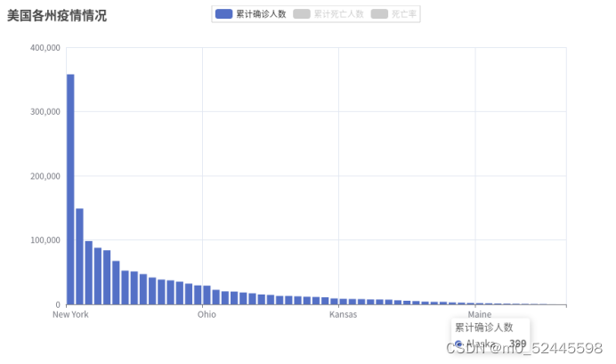Click the New York axis label

70,314
